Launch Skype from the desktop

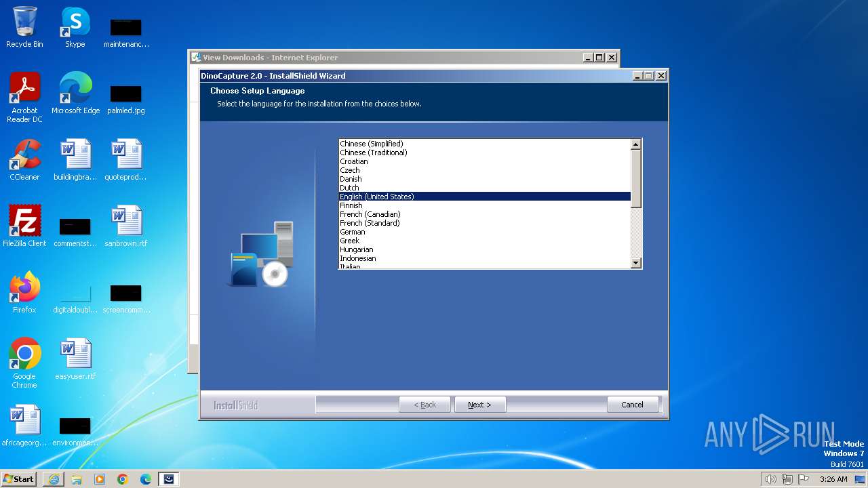point(75,27)
